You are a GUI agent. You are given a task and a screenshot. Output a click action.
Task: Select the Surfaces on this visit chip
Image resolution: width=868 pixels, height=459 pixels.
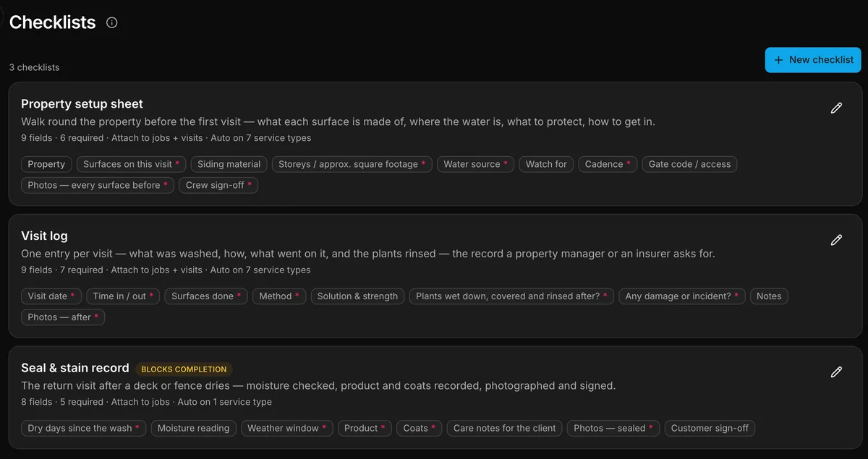(x=132, y=164)
